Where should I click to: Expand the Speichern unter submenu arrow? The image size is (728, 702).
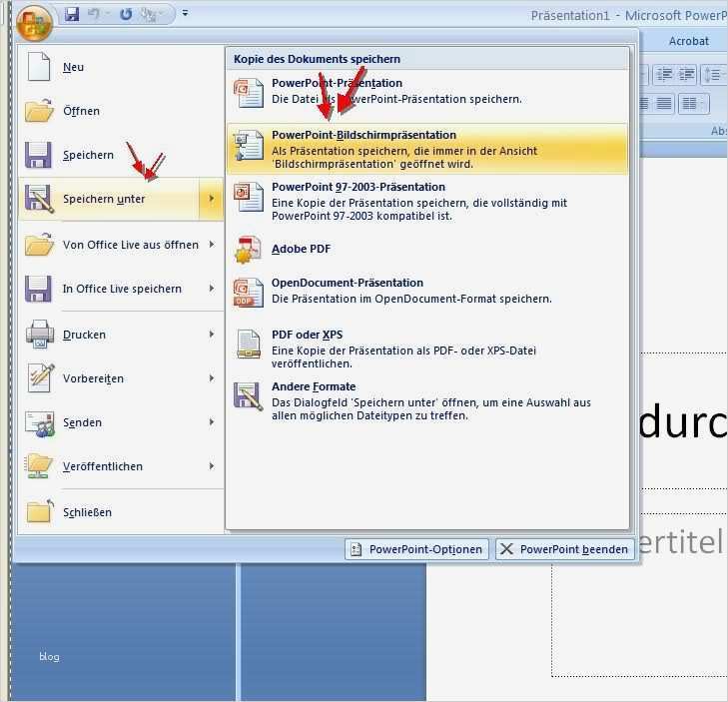point(212,199)
